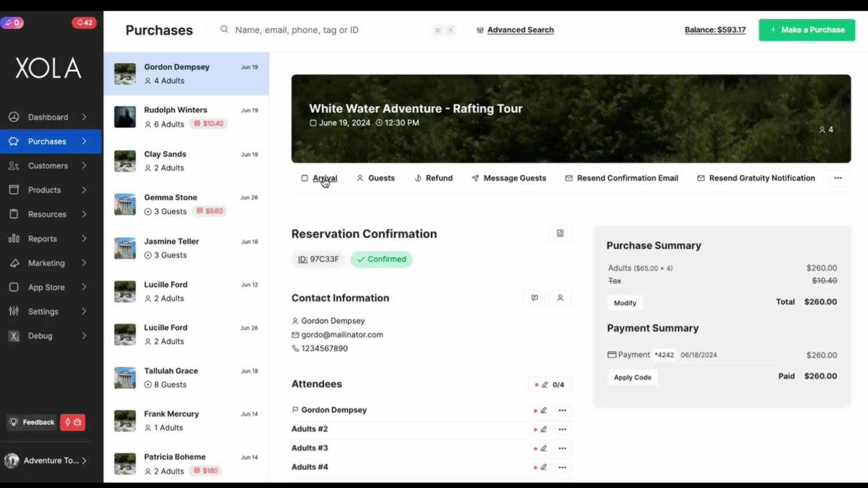
Task: Open Rudolph Winters purchase entry
Action: pos(186,117)
